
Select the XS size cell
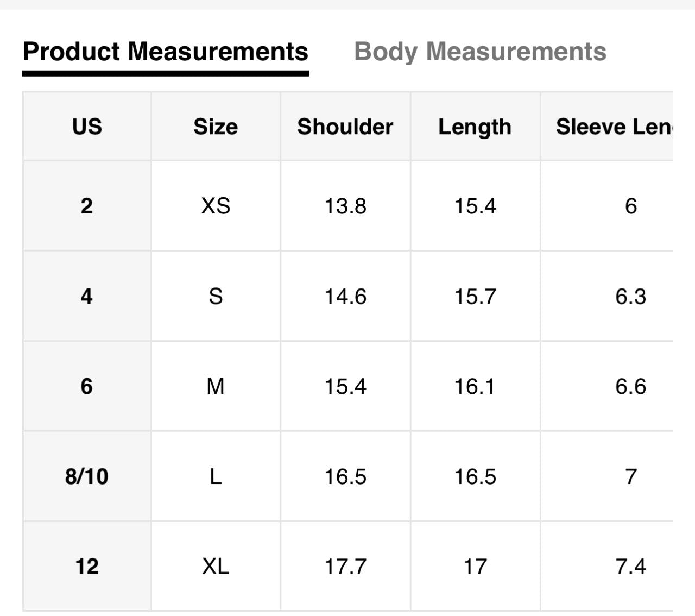[x=216, y=206]
